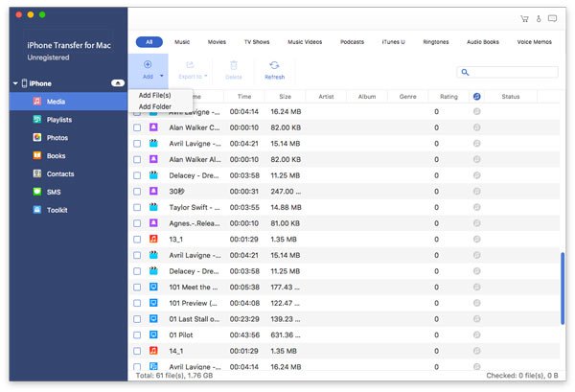The width and height of the screenshot is (575, 392).
Task: Open the Audio Books tab
Action: point(483,42)
